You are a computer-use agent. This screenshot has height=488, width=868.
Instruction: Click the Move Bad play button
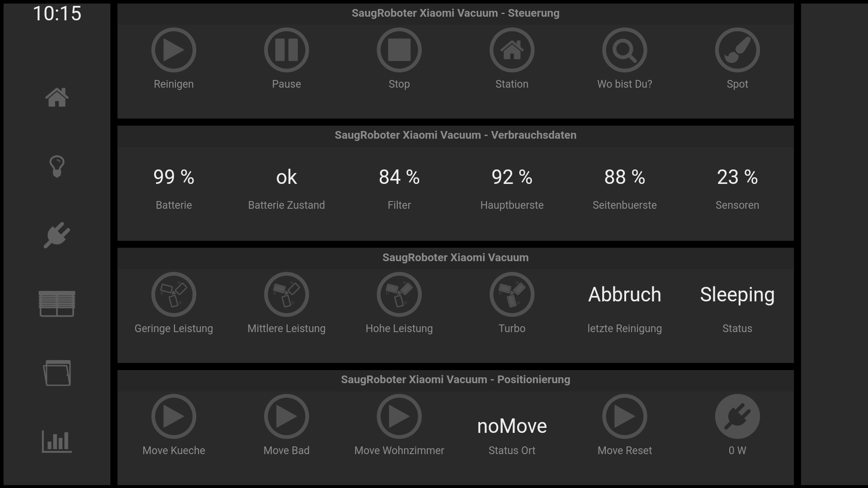pos(286,417)
